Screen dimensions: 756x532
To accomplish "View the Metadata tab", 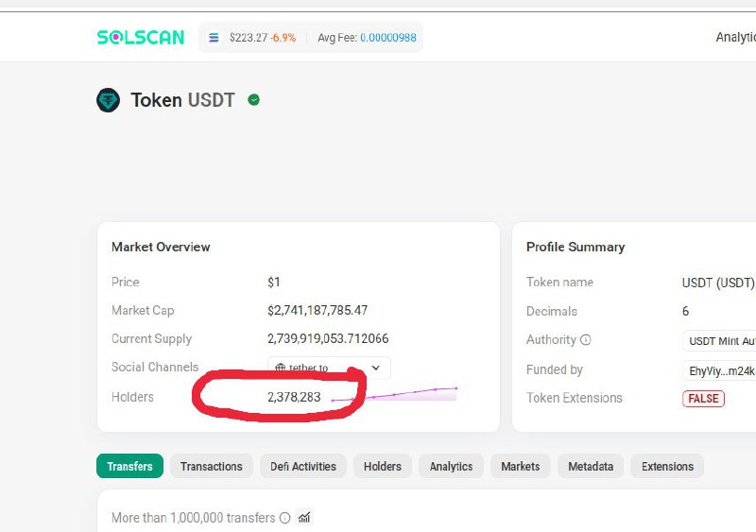I will click(591, 466).
